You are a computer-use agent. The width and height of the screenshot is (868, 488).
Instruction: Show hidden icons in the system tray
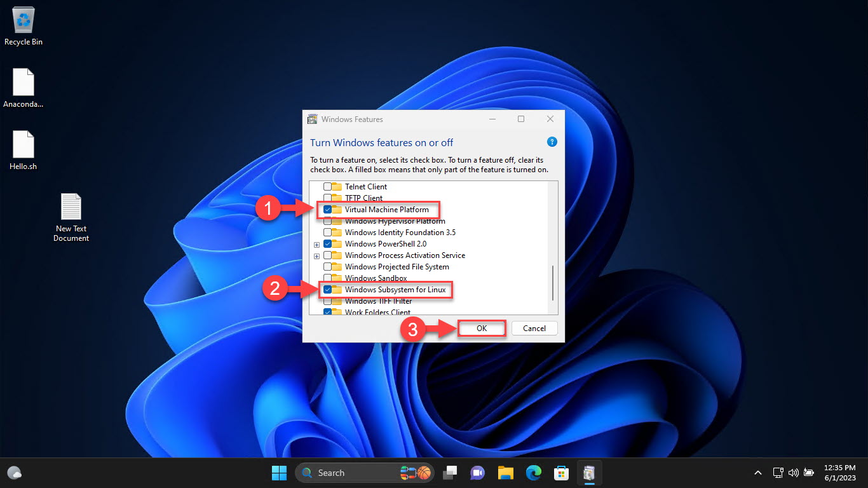(758, 473)
